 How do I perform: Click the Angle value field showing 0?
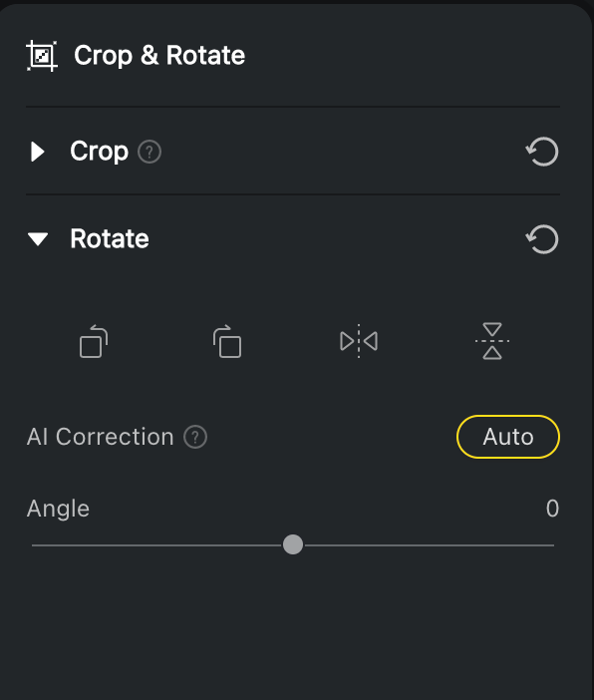pos(552,509)
